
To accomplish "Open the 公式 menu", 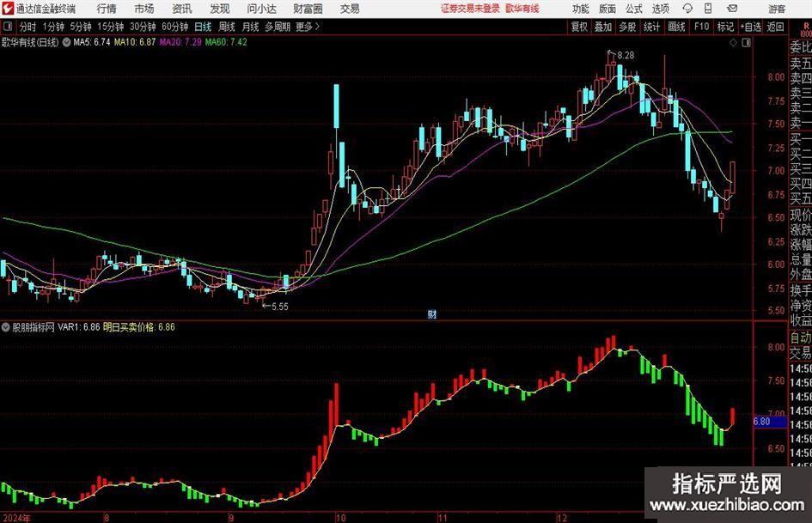I will click(x=634, y=9).
